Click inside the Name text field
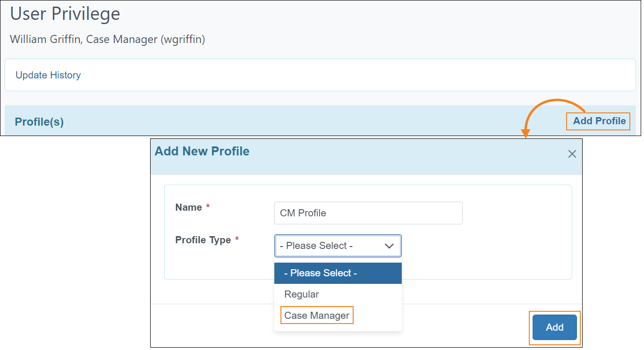The image size is (644, 350). [x=368, y=213]
